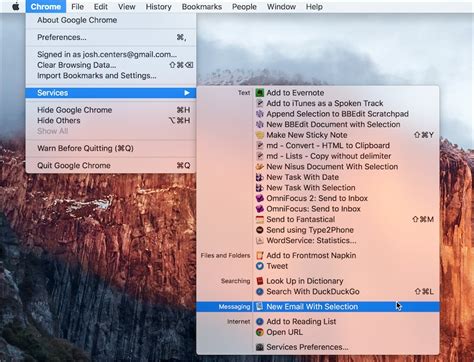Click the OmniFocus 2 icon beside Send to Inbox
Screen dimensions: 474x362
click(260, 198)
